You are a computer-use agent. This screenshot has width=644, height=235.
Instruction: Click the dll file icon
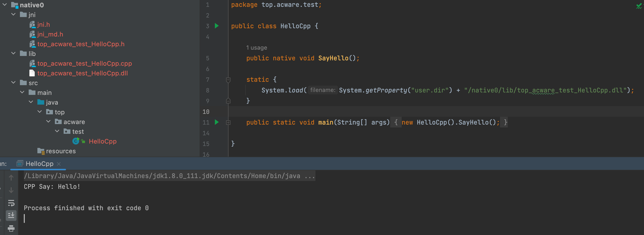32,73
